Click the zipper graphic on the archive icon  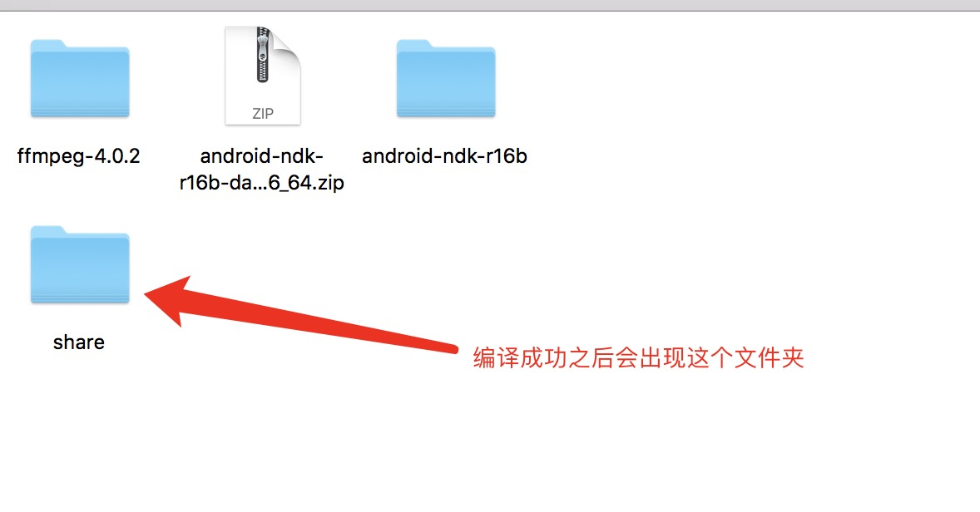point(263,55)
